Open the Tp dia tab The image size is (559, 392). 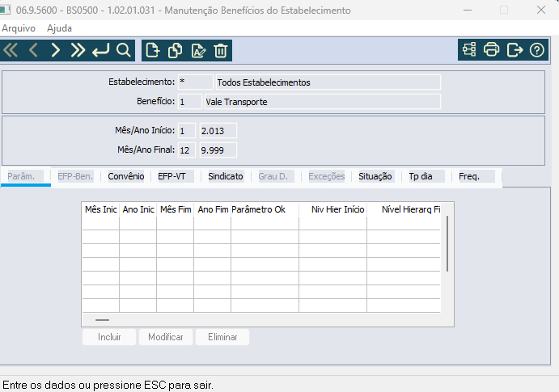[x=427, y=176]
